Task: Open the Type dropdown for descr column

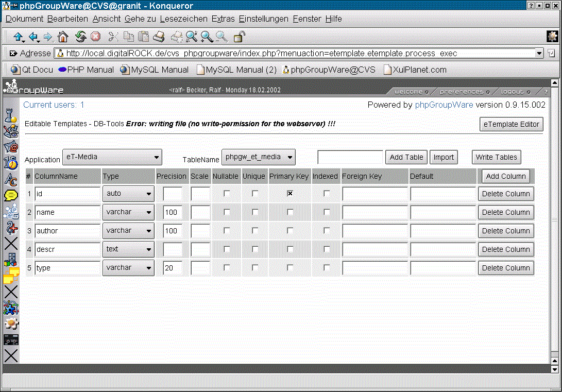Action: (x=128, y=249)
